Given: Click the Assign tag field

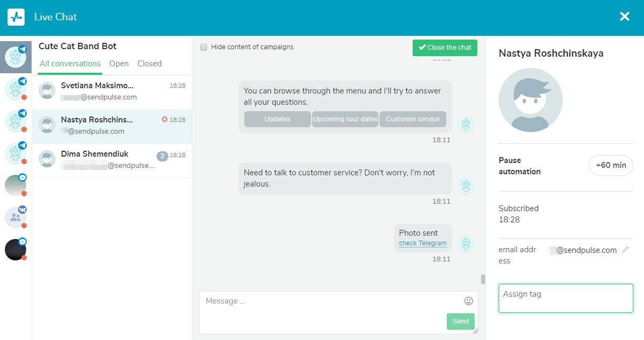Looking at the screenshot, I should point(565,298).
